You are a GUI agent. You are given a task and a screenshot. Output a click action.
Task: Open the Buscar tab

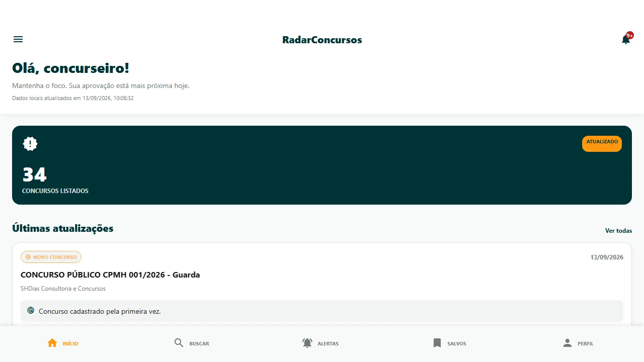point(192,343)
